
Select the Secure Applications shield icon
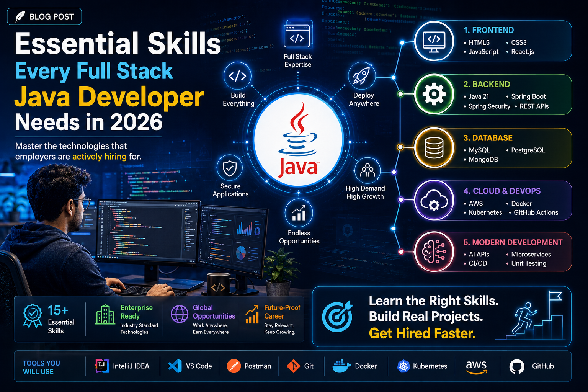[230, 168]
